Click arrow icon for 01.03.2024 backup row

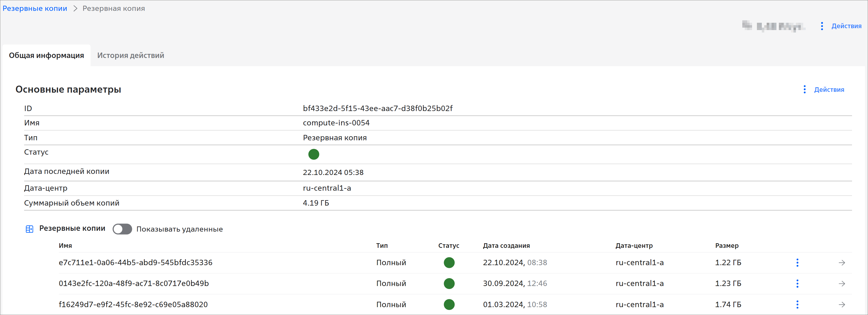point(842,304)
